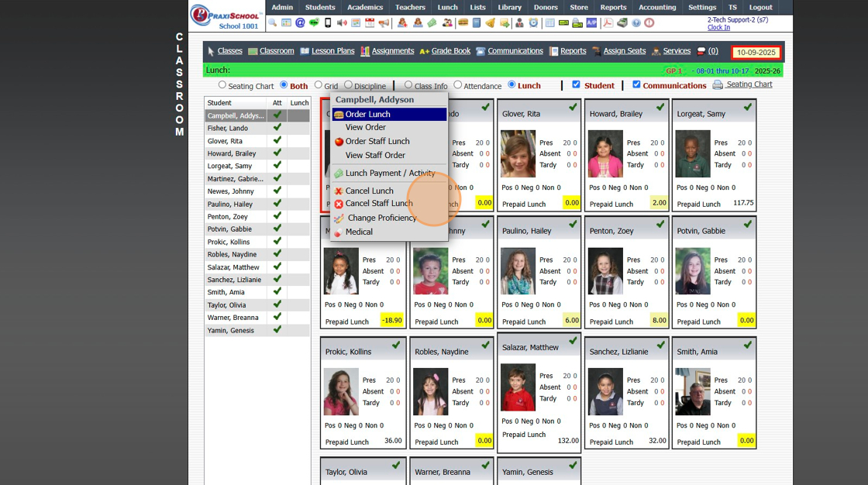The image size is (868, 485).
Task: Click the green money bills icon
Action: click(432, 22)
